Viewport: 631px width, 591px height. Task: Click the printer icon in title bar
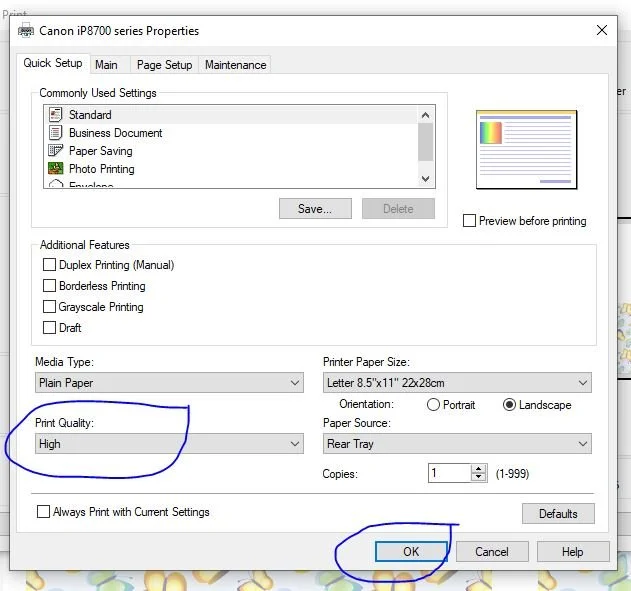coord(26,31)
